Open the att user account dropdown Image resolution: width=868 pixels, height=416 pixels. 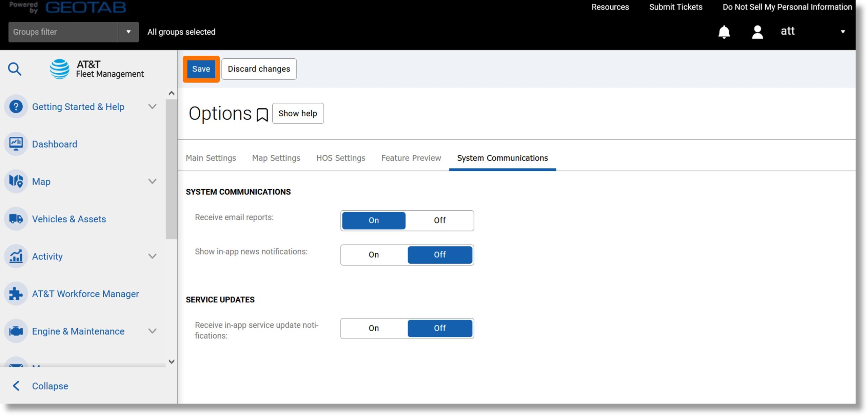pyautogui.click(x=843, y=32)
